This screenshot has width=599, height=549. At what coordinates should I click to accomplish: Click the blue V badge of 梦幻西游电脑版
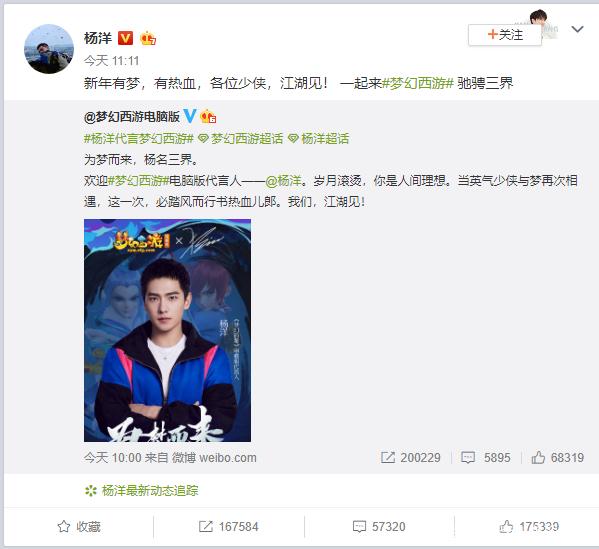tap(190, 116)
